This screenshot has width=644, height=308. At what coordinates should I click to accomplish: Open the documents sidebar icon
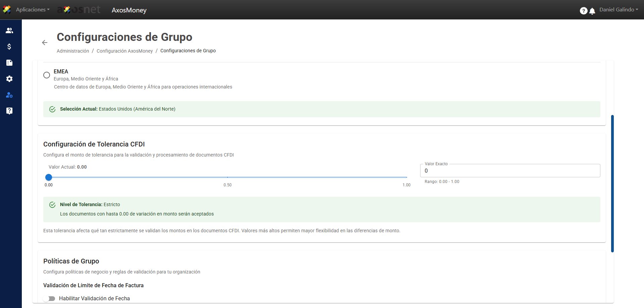point(9,63)
